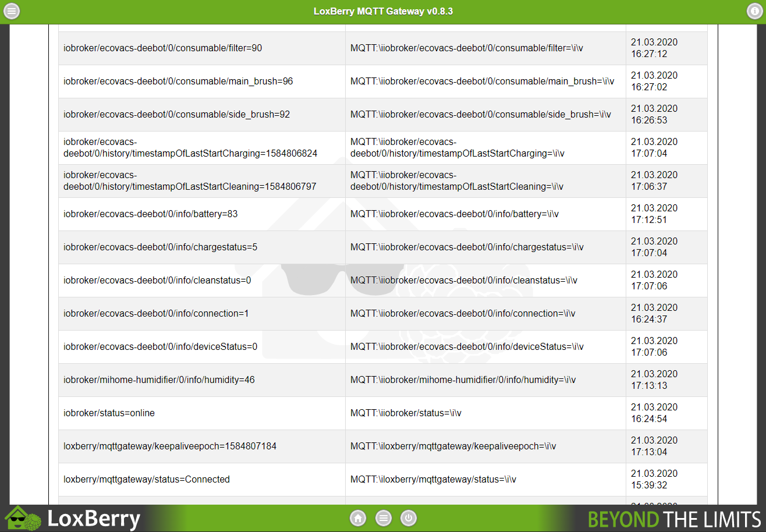
Task: Click timestamp 21.03.2020 16:24:37
Action: 654,314
